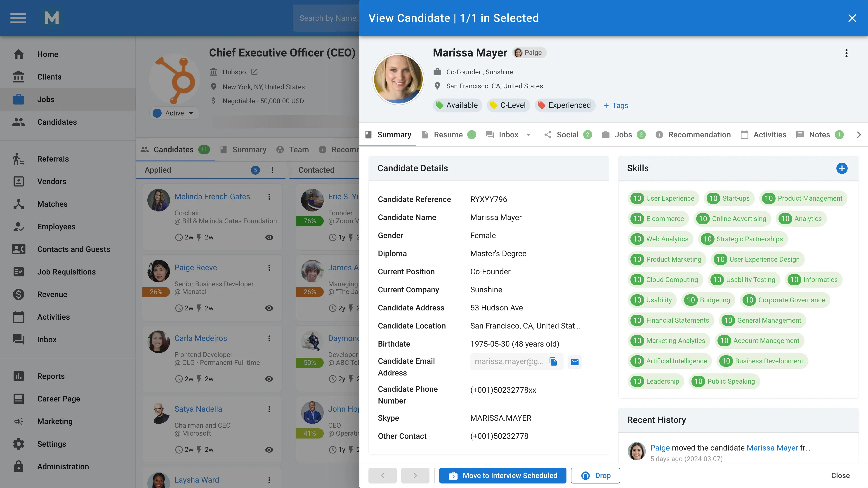Add a new skill with plus icon
The width and height of the screenshot is (868, 488).
pyautogui.click(x=842, y=168)
